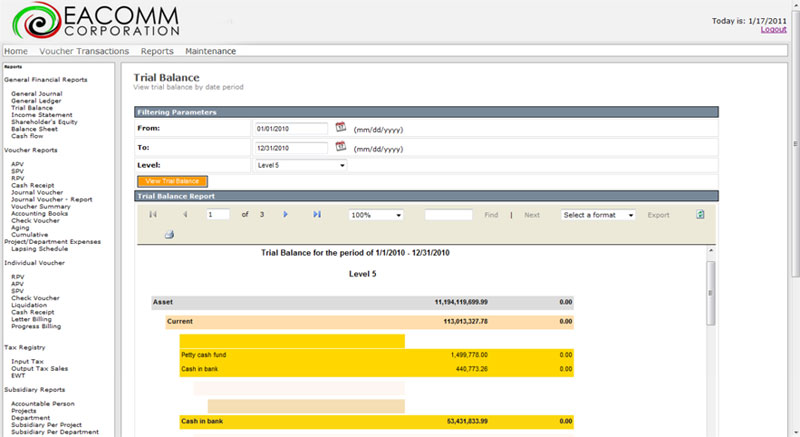Go to first report page
This screenshot has height=437, width=800.
[x=153, y=215]
